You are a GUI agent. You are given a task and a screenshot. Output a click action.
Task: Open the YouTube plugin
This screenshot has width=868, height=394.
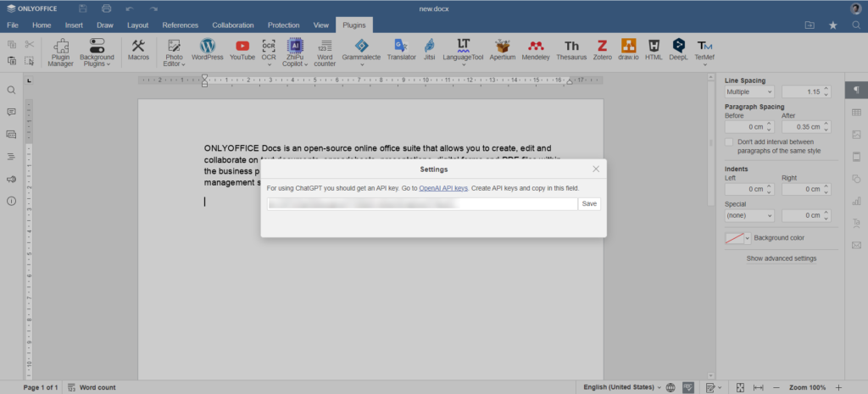[242, 49]
